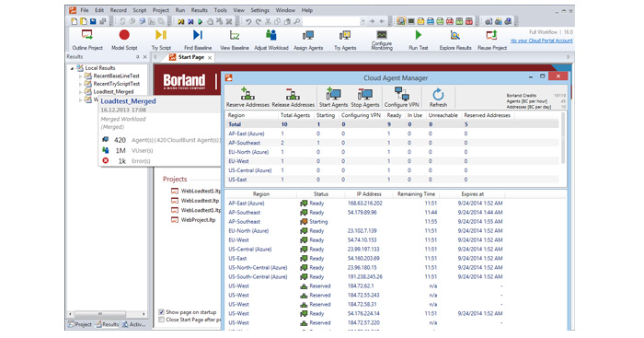Image resolution: width=644 pixels, height=338 pixels.
Task: Click the Save All toolbar icon
Action: [103, 21]
